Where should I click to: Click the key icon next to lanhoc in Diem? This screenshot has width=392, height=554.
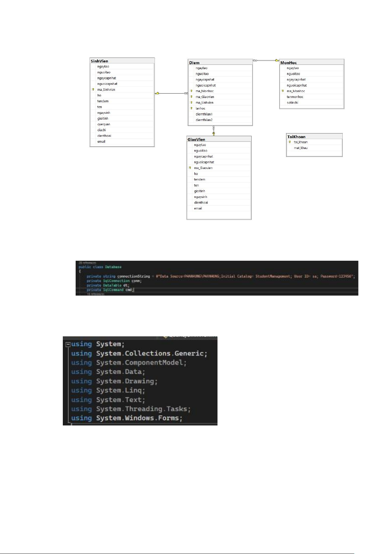point(191,108)
